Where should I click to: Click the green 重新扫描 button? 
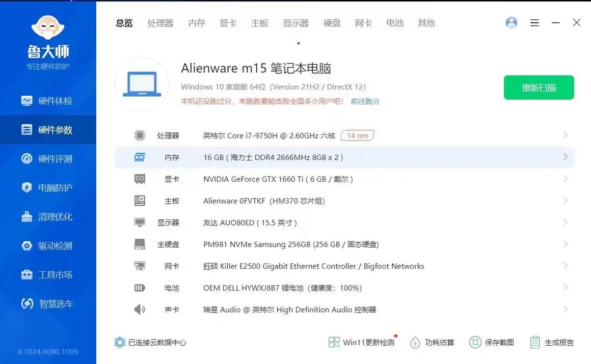[x=539, y=88]
